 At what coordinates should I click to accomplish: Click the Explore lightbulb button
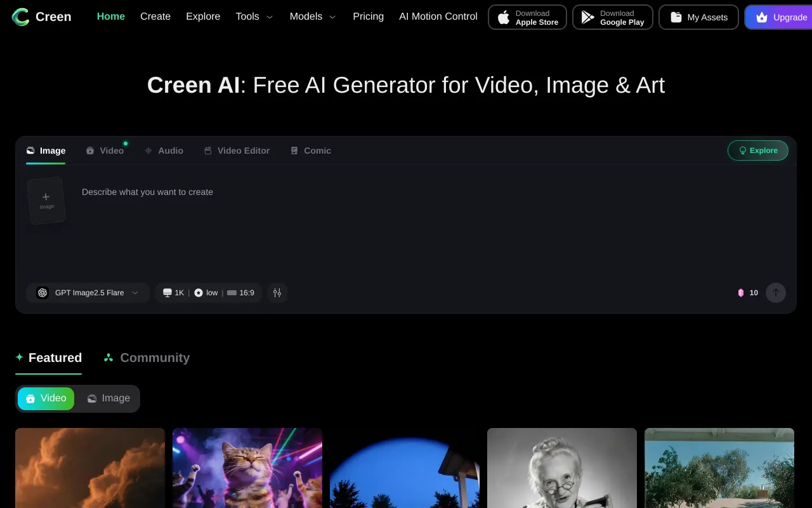point(758,150)
